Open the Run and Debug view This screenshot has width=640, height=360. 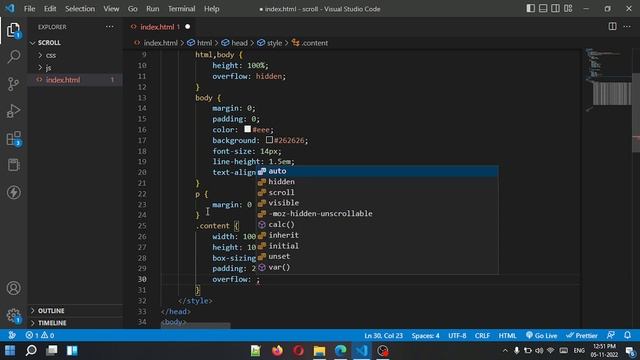13,111
